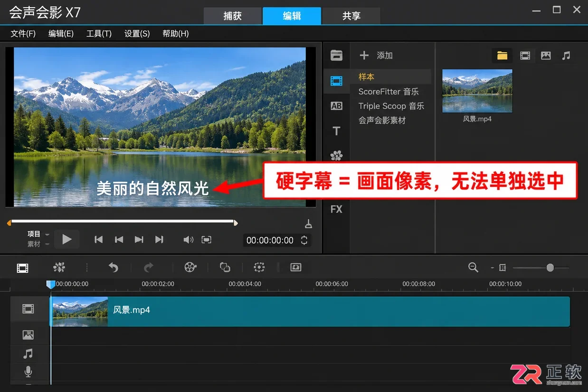Switch to the 编辑 tab
Screen dimensions: 588x392
(x=292, y=16)
